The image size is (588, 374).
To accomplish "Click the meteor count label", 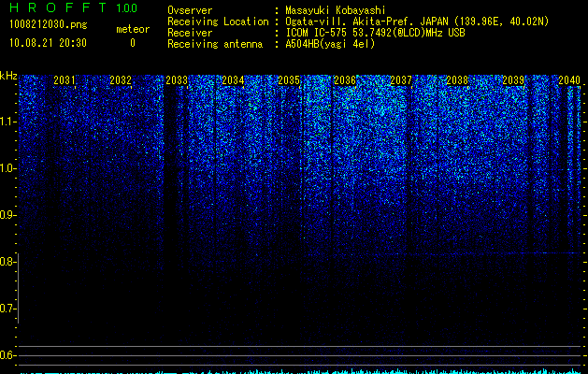I will click(133, 29).
